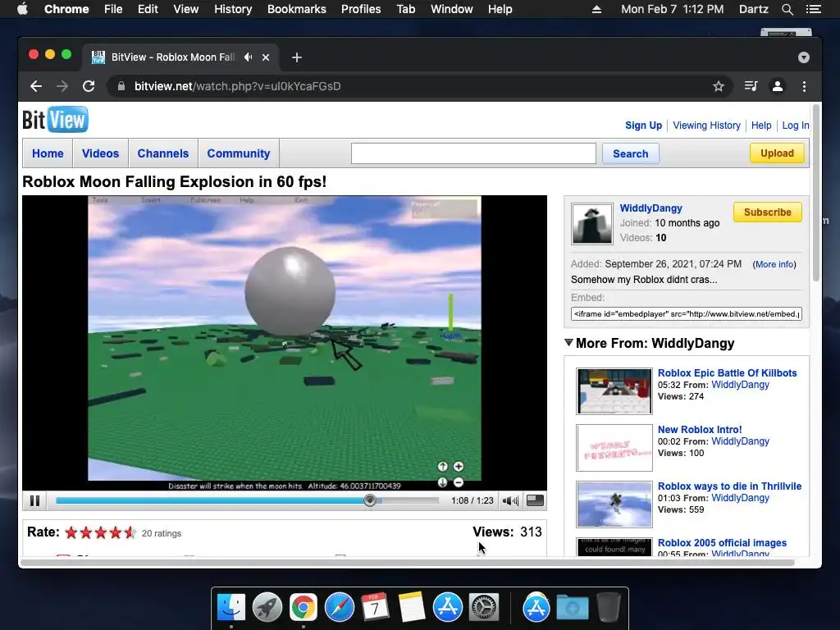Subscribe to WiddlyDangy
This screenshot has height=630, width=840.
coord(767,212)
